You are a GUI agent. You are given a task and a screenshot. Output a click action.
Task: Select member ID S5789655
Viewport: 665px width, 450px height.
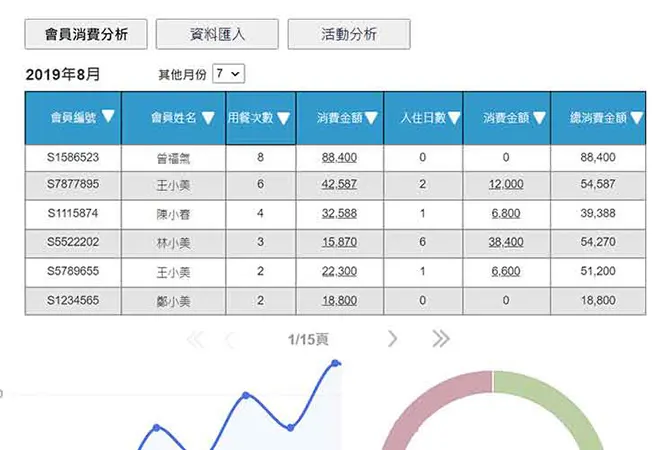[73, 271]
